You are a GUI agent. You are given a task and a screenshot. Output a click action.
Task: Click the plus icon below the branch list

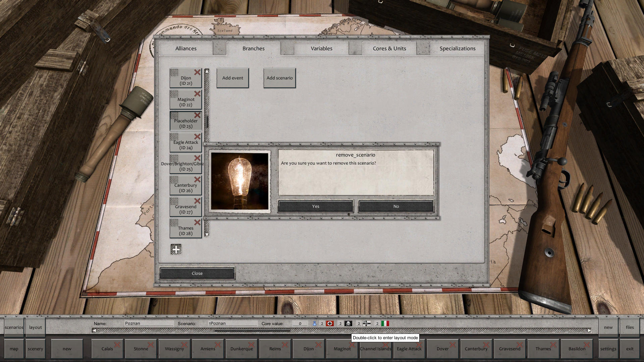pyautogui.click(x=176, y=249)
